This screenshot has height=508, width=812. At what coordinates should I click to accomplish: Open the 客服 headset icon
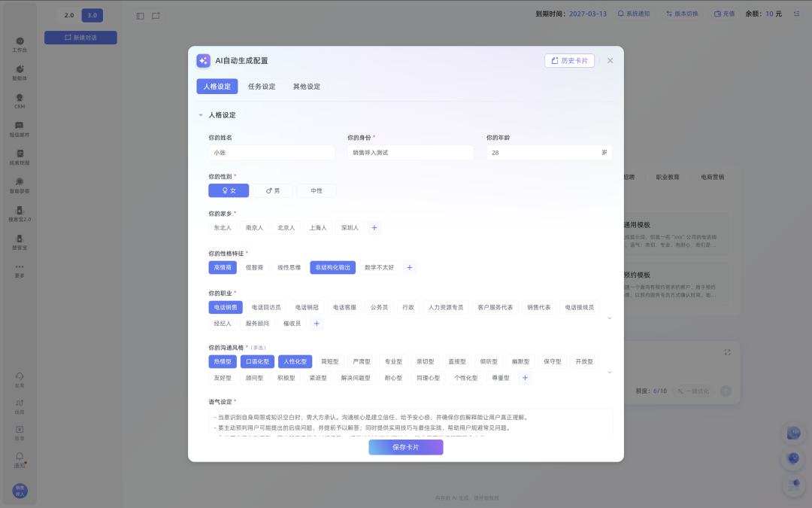click(20, 379)
